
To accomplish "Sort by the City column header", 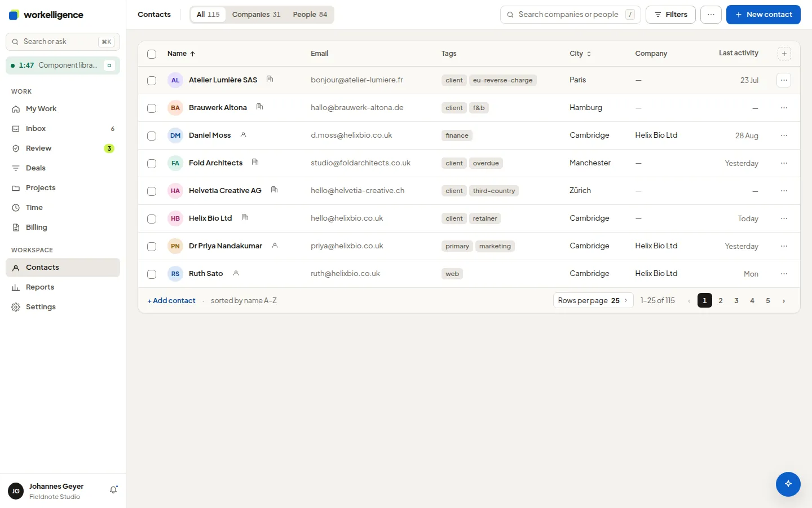I will (x=580, y=54).
